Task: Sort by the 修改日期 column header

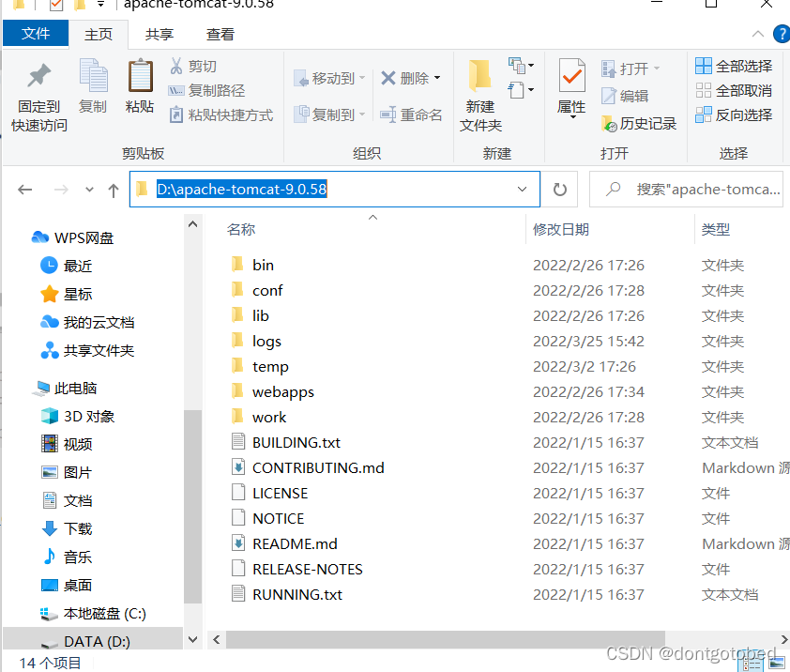Action: tap(561, 230)
